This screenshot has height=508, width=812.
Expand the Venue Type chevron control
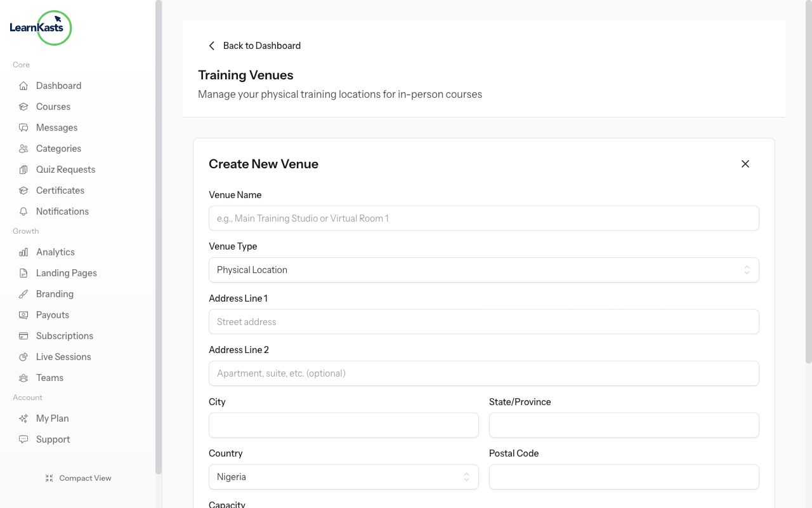[x=747, y=270]
